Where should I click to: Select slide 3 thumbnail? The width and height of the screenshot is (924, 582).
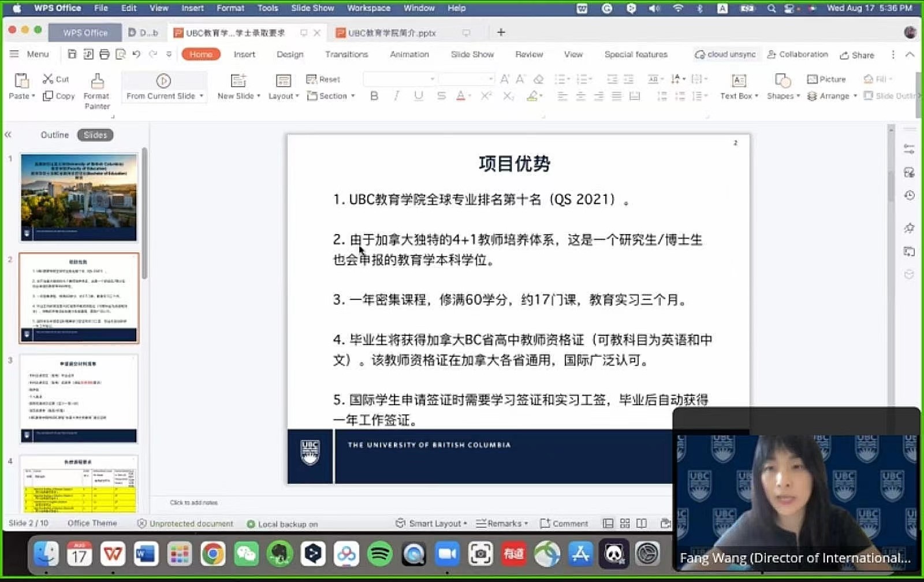coord(79,399)
